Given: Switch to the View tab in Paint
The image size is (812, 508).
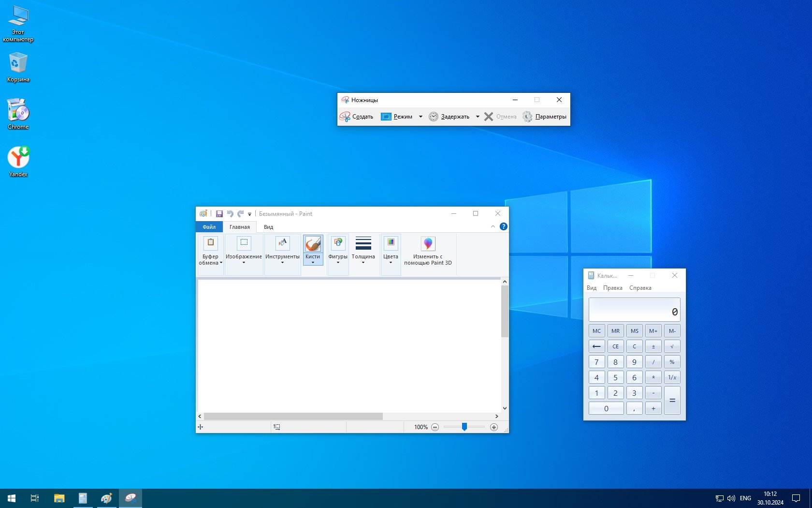Looking at the screenshot, I should tap(268, 227).
